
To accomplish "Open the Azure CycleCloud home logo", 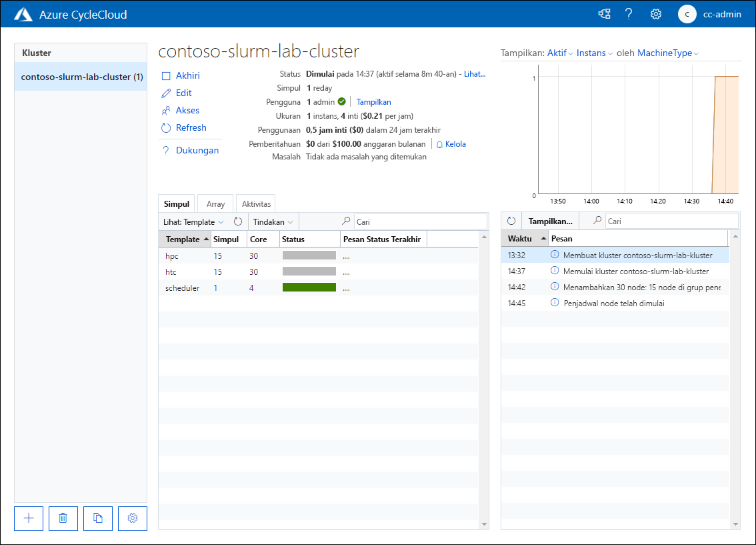I will point(24,13).
